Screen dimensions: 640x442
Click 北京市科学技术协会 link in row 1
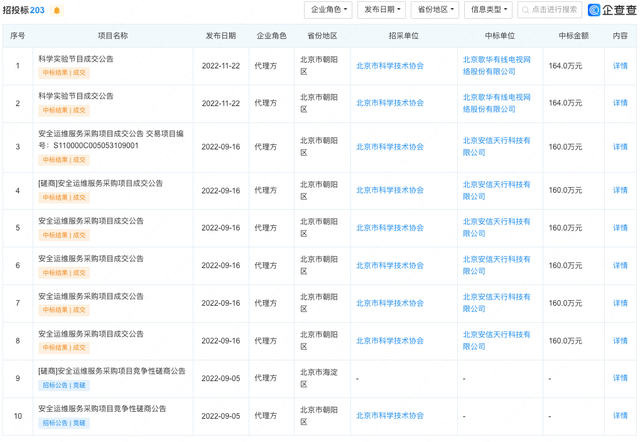click(390, 66)
